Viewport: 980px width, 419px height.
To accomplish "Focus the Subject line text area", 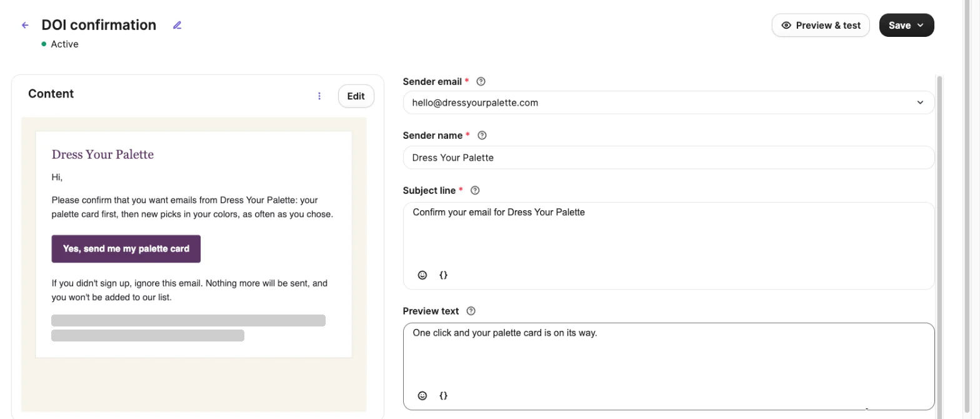I will point(669,246).
